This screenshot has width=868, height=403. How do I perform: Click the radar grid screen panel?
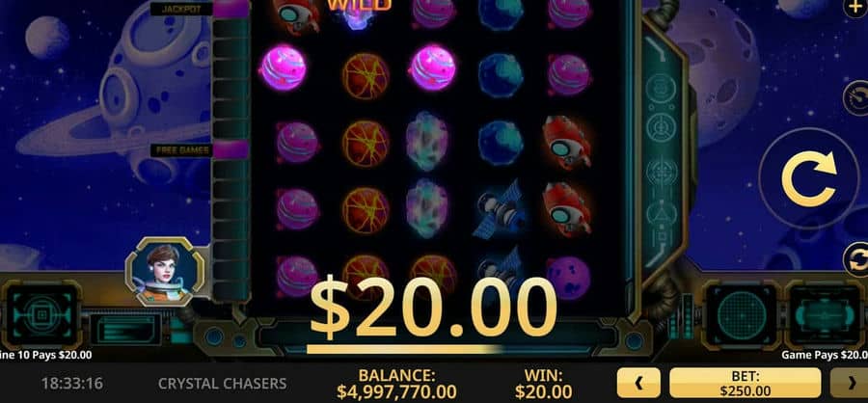(x=742, y=314)
